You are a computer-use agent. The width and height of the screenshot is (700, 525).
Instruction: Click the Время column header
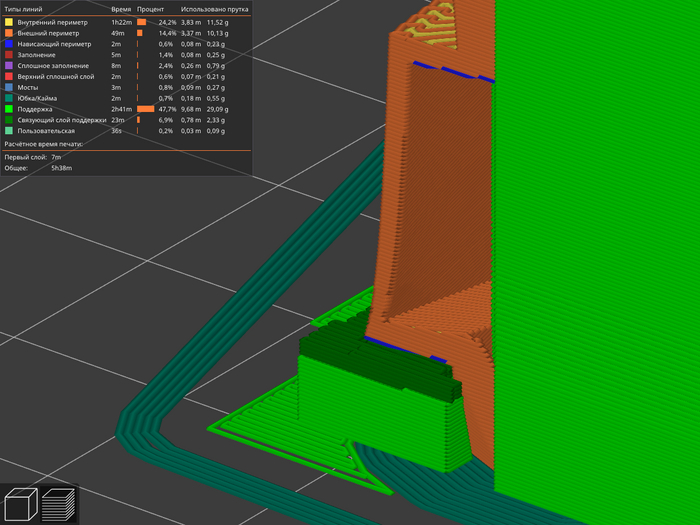coord(120,8)
